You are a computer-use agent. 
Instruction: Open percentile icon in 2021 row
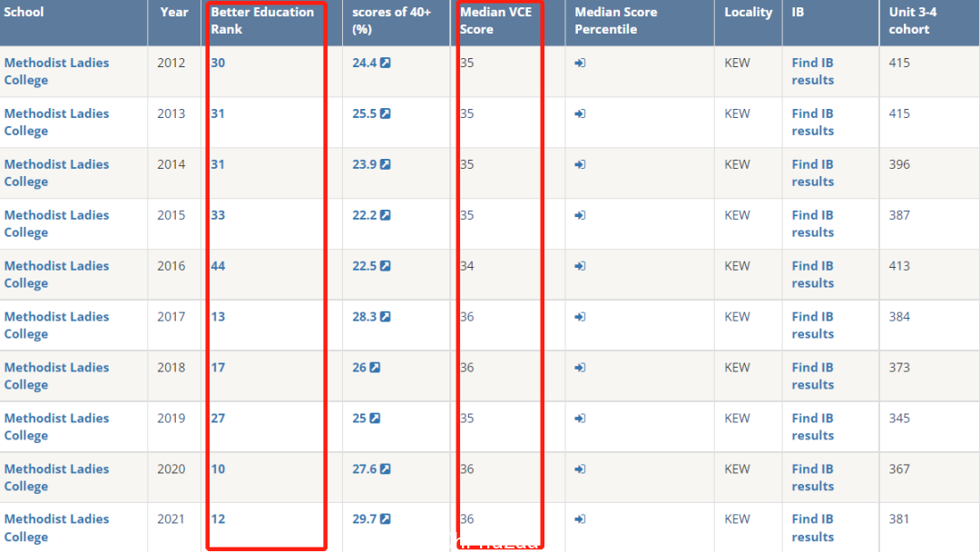click(x=580, y=519)
